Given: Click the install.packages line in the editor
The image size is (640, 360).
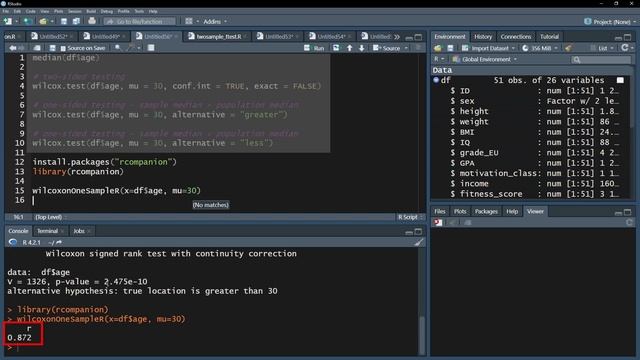Looking at the screenshot, I should tap(104, 162).
